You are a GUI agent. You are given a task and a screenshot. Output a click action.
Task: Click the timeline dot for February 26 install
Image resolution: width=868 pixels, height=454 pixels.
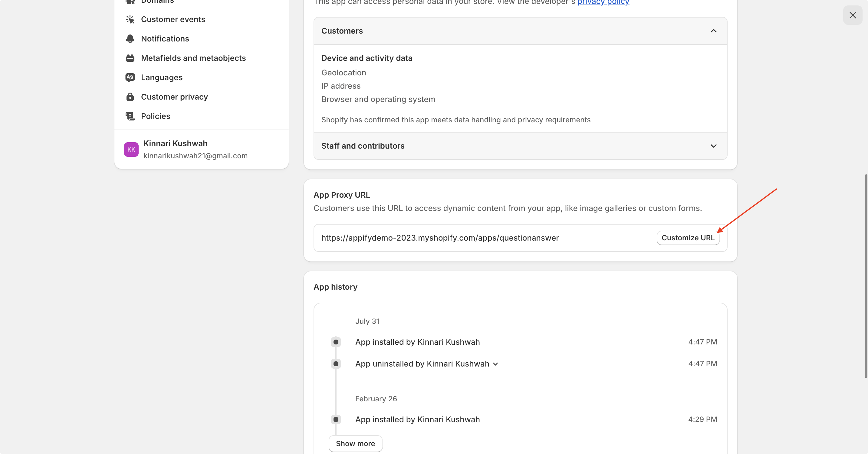pos(336,419)
